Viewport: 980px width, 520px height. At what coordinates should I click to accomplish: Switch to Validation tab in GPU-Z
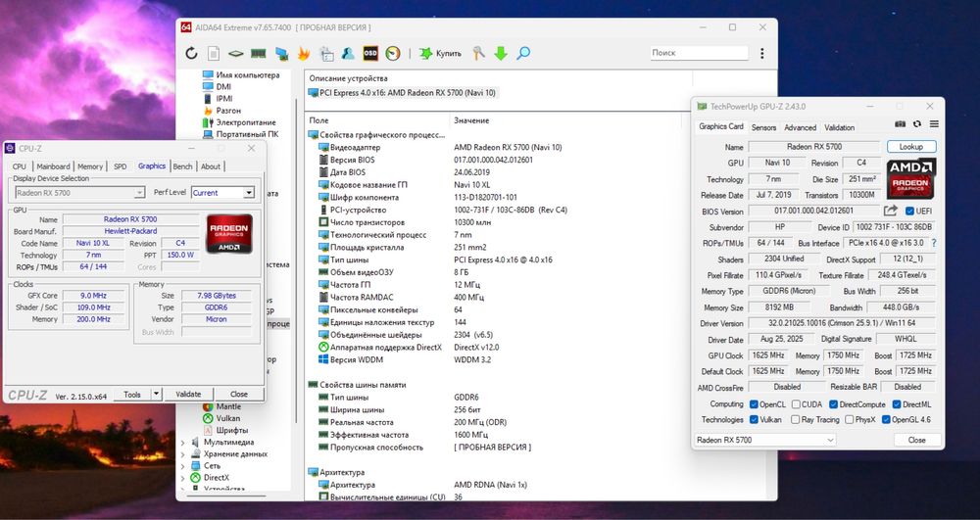point(840,127)
